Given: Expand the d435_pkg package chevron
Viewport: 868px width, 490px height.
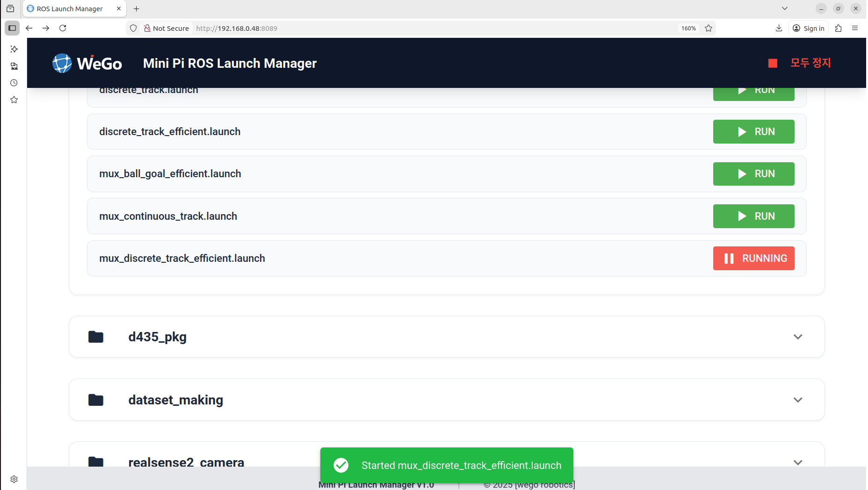Looking at the screenshot, I should [x=798, y=337].
